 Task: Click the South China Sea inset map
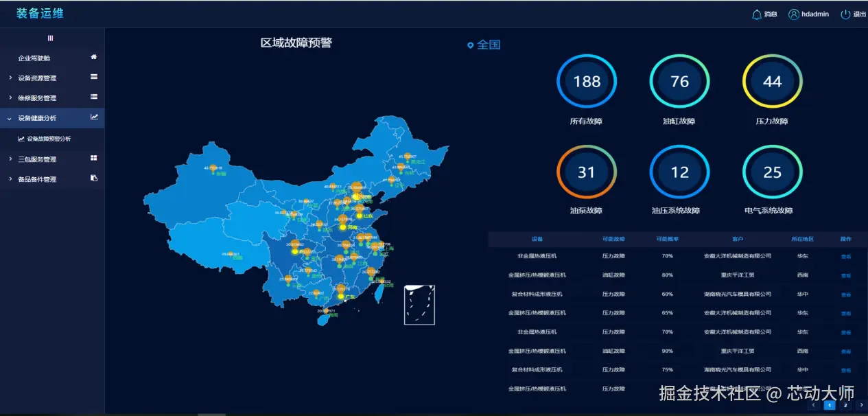pyautogui.click(x=419, y=305)
